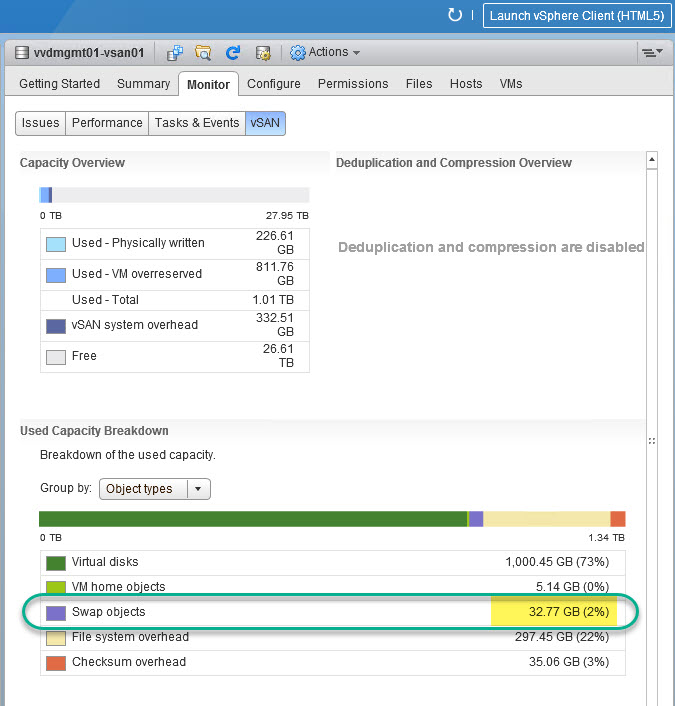Open the panel options menu at right
This screenshot has height=706, width=675.
click(x=651, y=52)
